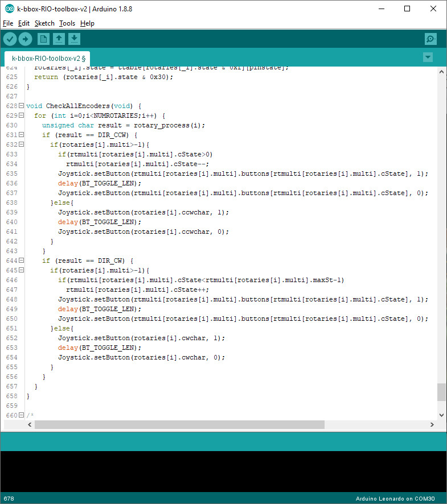Open the tab options dropdown arrow
Image resolution: width=447 pixels, height=504 pixels.
[x=428, y=57]
